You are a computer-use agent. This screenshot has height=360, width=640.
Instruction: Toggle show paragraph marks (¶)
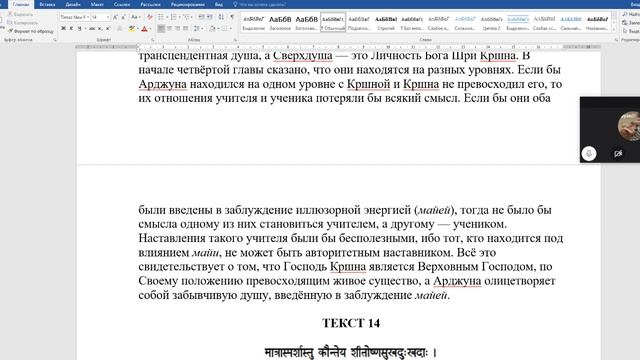[x=232, y=17]
